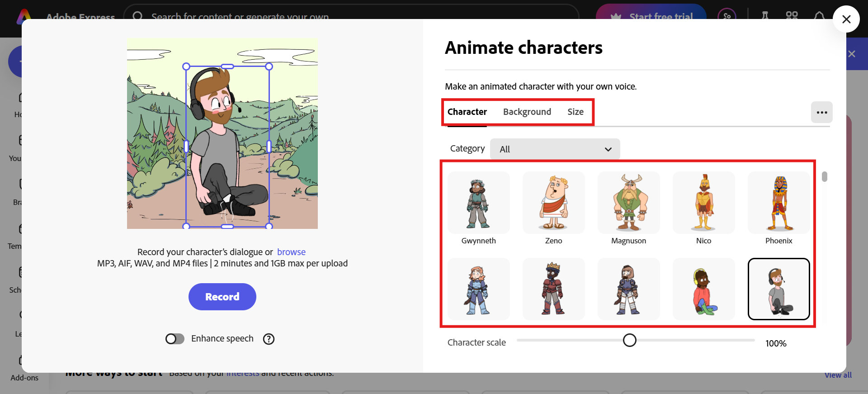868x394 pixels.
Task: Click the Adobe Express logo in background
Action: tap(24, 16)
